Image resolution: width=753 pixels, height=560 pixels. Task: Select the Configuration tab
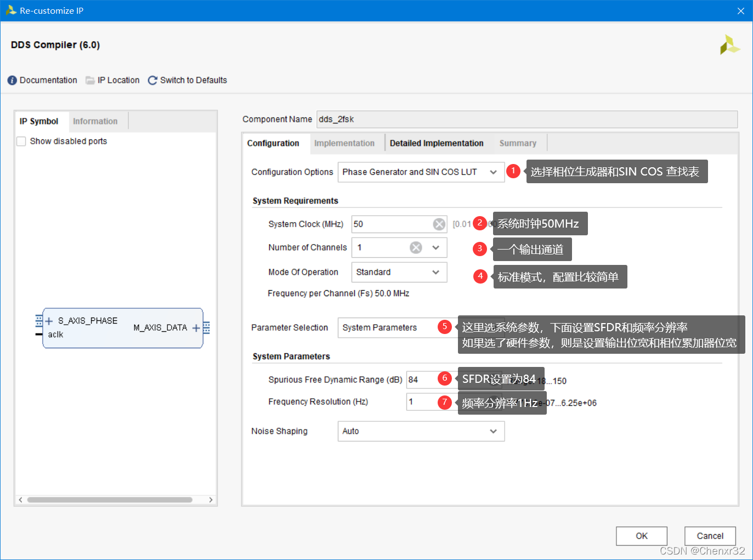273,143
